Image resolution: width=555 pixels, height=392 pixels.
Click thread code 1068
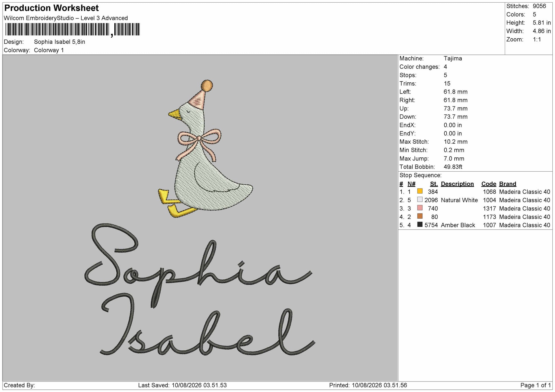tap(489, 192)
